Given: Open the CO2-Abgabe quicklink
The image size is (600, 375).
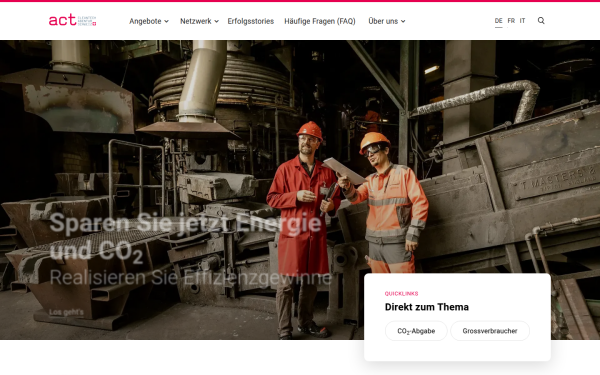Looking at the screenshot, I should click(x=416, y=331).
